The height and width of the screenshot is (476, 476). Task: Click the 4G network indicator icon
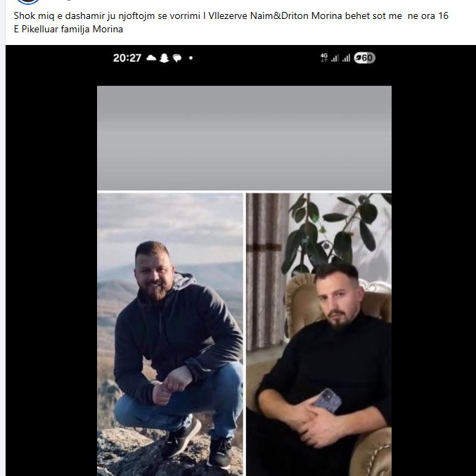(324, 58)
